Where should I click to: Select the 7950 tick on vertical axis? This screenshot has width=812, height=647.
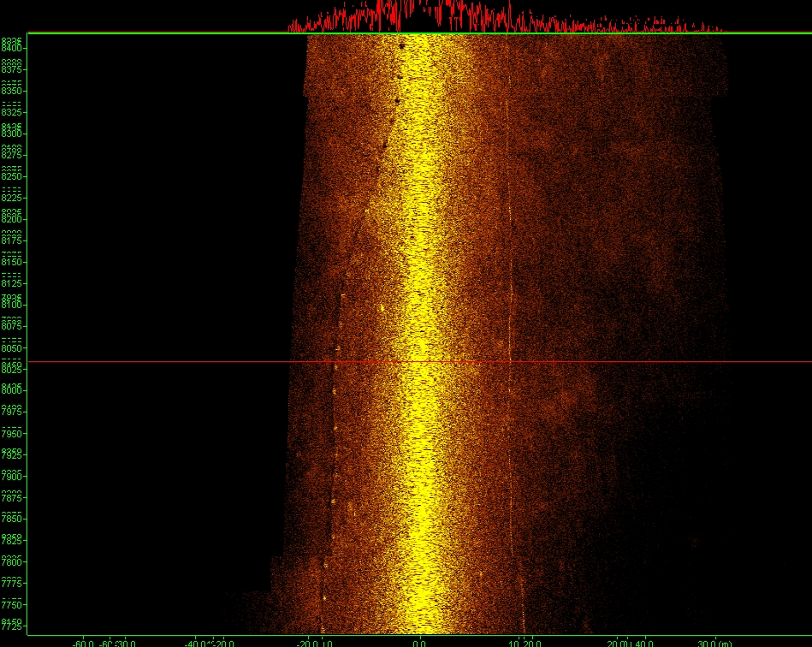click(x=12, y=434)
